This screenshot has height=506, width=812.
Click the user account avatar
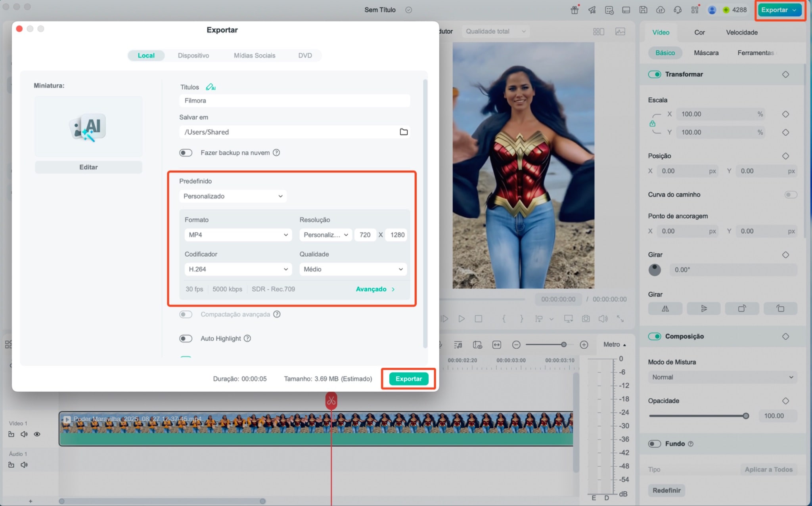(712, 10)
